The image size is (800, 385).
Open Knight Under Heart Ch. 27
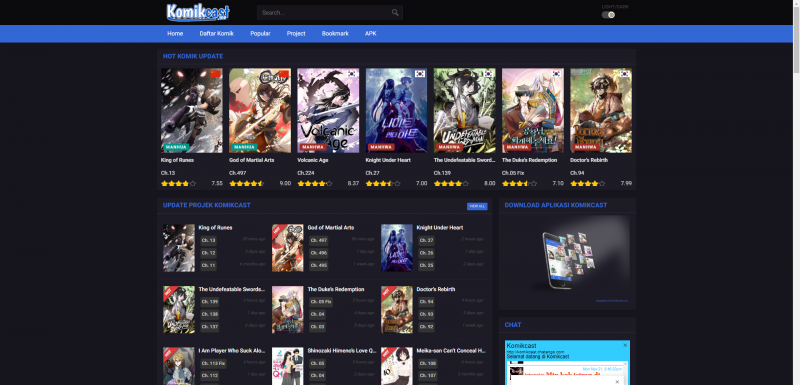coord(427,240)
